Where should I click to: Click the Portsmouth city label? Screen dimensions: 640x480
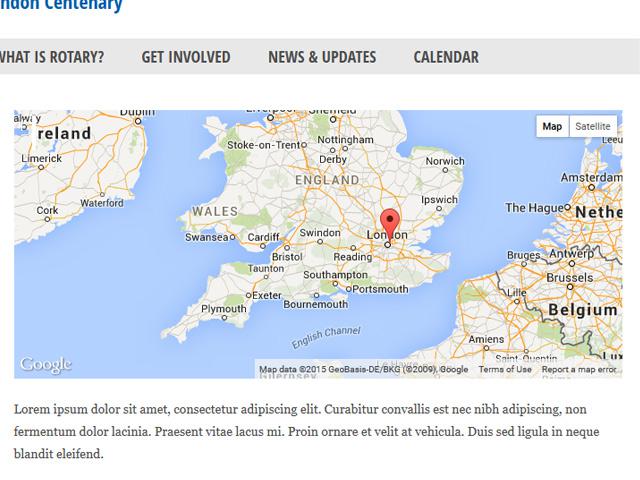(380, 289)
